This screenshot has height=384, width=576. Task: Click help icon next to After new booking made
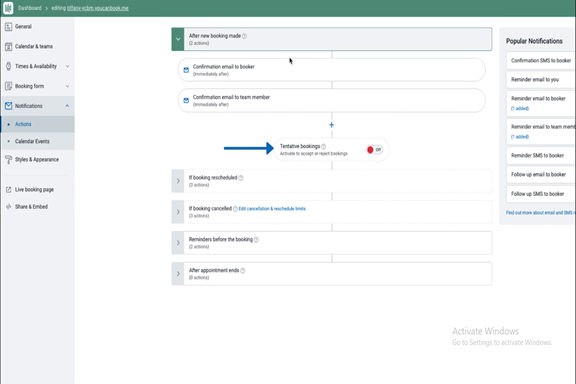point(244,36)
